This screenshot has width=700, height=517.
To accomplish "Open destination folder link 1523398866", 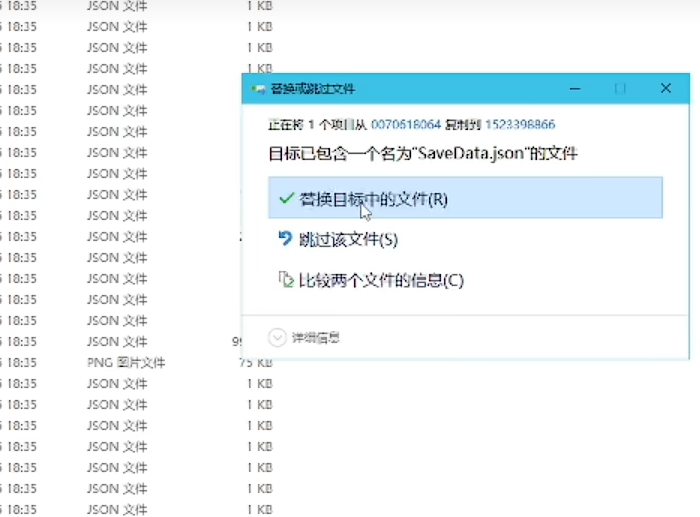I will point(520,125).
